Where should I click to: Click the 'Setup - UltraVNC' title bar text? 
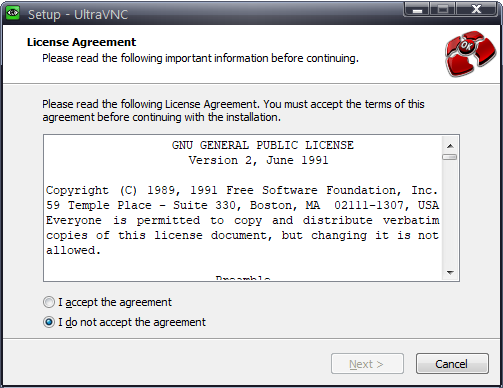(x=78, y=14)
